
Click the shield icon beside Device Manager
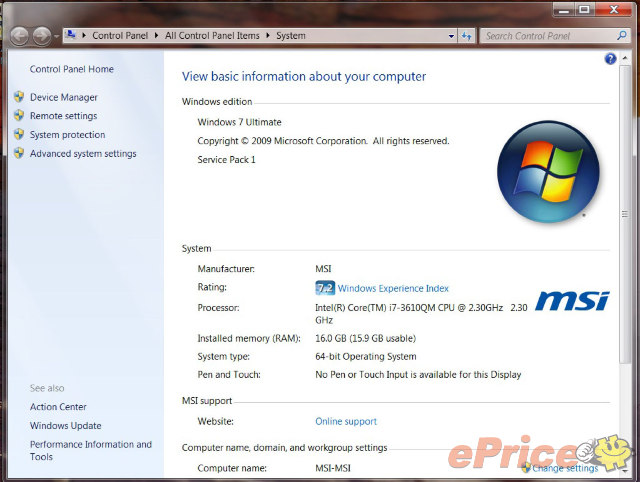tap(19, 98)
